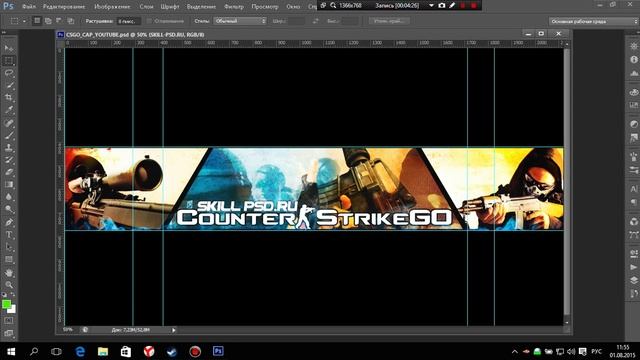Image resolution: width=640 pixels, height=360 pixels.
Task: Open the Paragraph panel icon
Action: (633, 201)
